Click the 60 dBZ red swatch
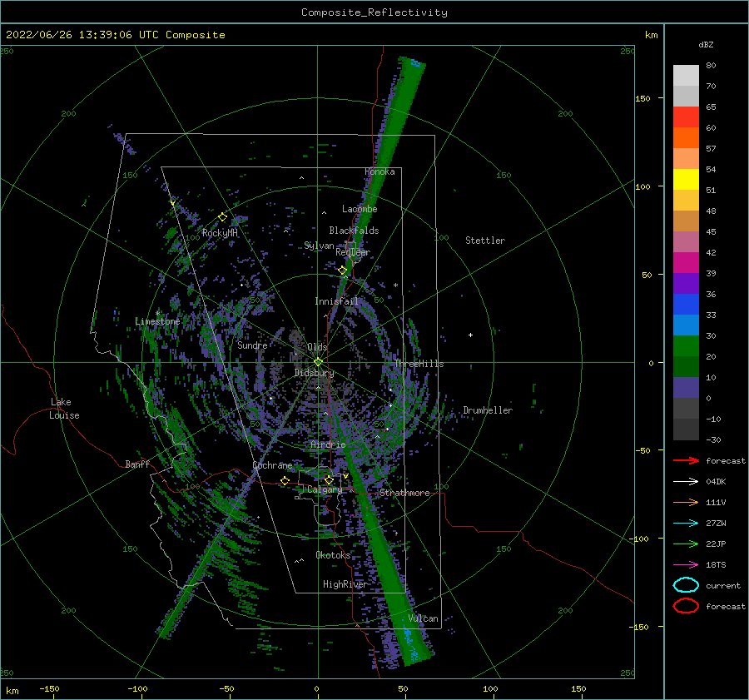Screen dimensions: 749x700 tap(686, 117)
